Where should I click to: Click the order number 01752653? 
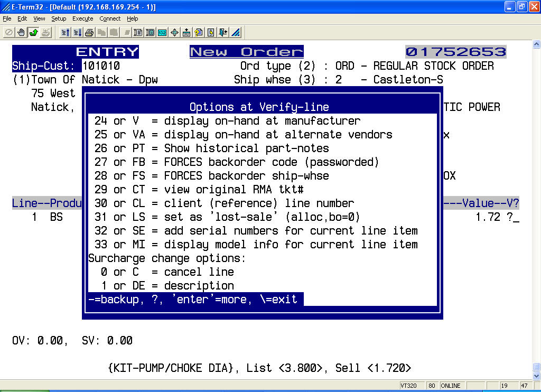(x=456, y=52)
